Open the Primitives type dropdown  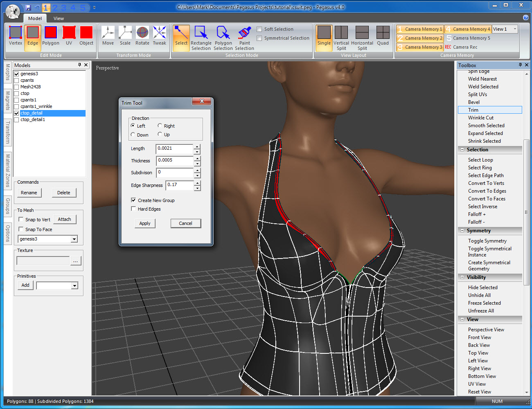[x=74, y=285]
